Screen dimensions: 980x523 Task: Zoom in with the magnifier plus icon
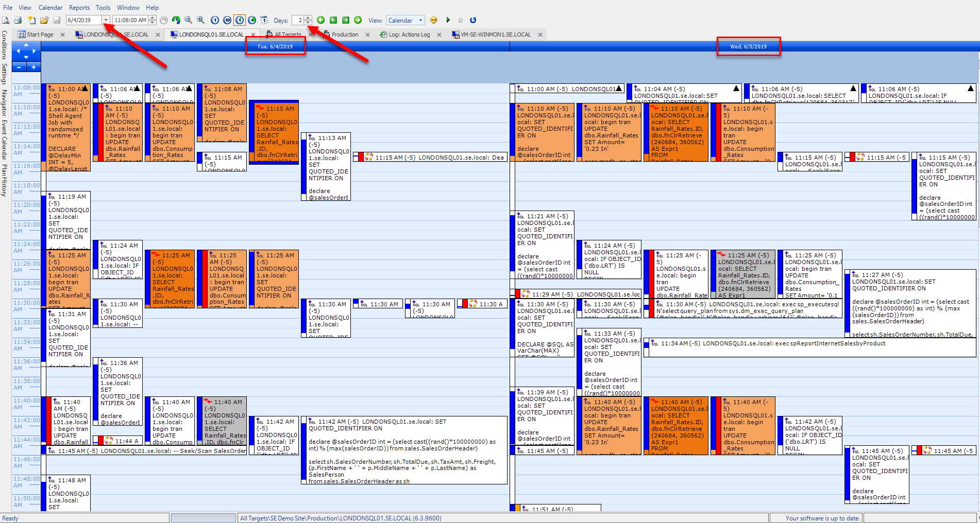pyautogui.click(x=201, y=20)
